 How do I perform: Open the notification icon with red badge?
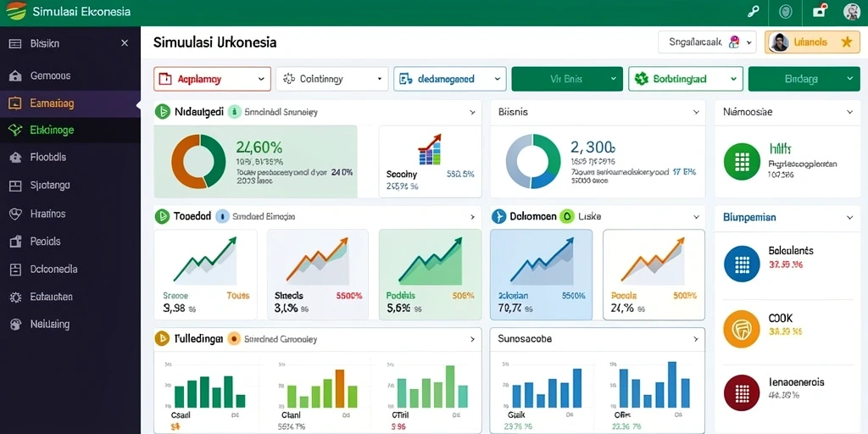820,11
